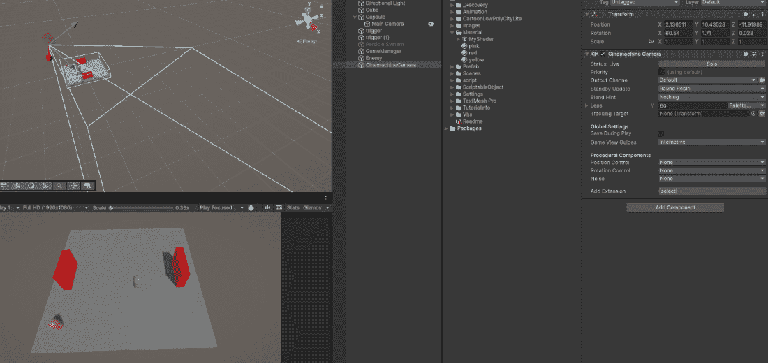Select the Cube object in Hierarchy
This screenshot has width=768, height=363.
pyautogui.click(x=372, y=10)
